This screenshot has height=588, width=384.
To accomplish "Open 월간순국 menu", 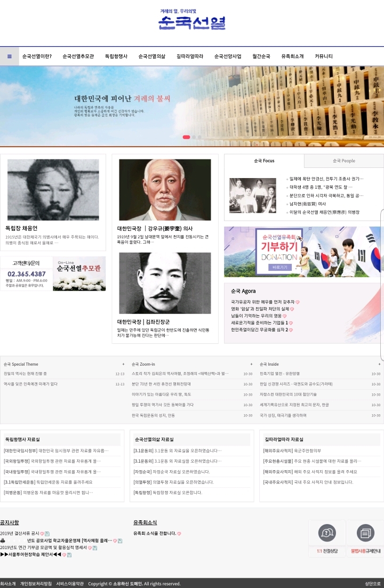I will [261, 57].
